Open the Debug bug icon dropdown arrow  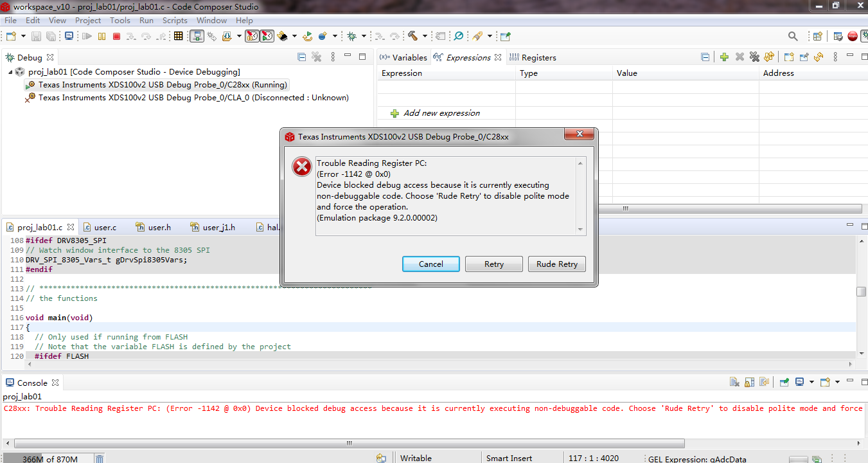[364, 37]
